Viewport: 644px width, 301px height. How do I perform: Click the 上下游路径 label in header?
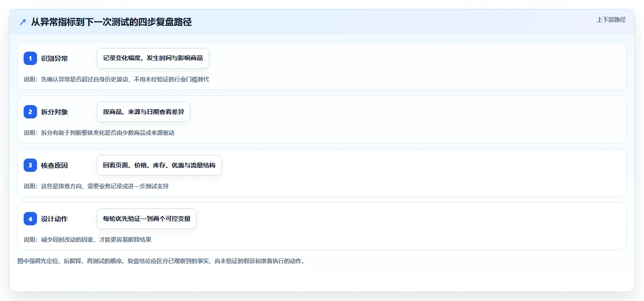[611, 20]
